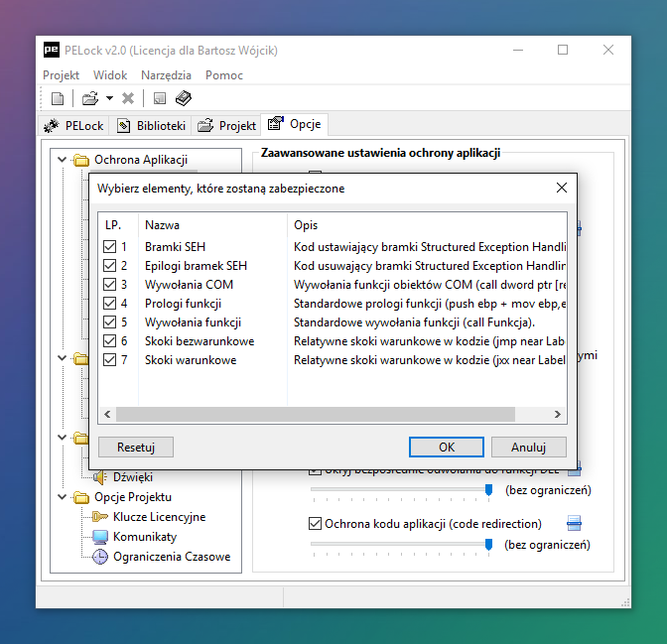Select 'Wywołania COM' row name
This screenshot has height=644, width=667.
click(189, 285)
